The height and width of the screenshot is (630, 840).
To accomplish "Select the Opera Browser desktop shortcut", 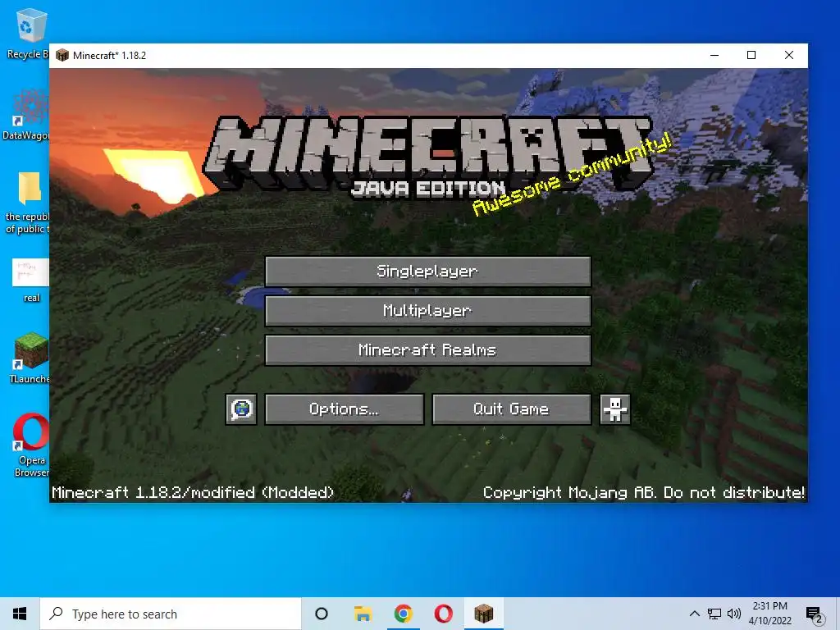I will pos(31,445).
